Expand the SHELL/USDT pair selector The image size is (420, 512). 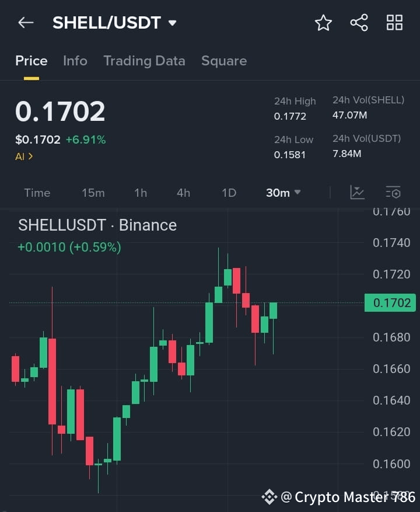(172, 22)
